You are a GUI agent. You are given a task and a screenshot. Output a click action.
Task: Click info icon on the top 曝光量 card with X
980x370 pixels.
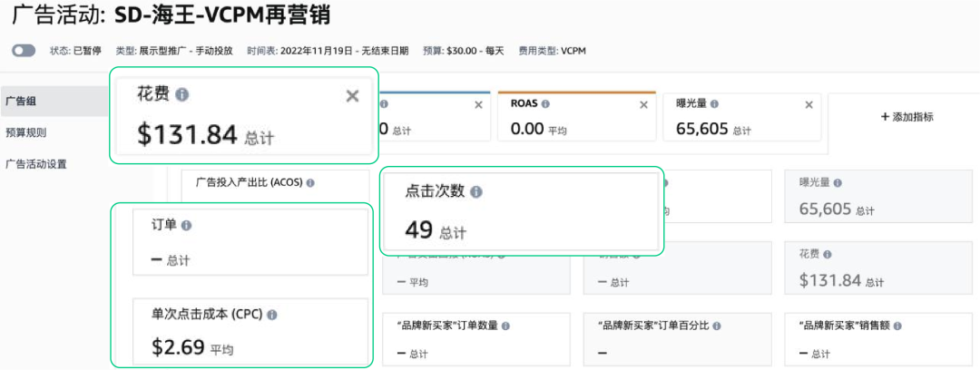coord(714,104)
